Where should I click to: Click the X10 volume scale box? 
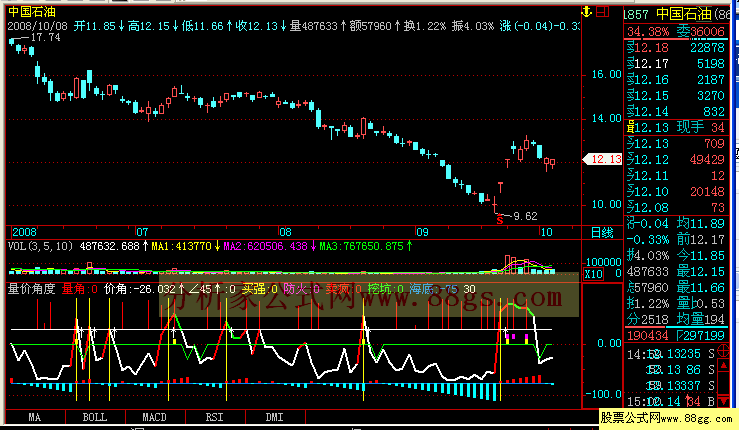593,274
